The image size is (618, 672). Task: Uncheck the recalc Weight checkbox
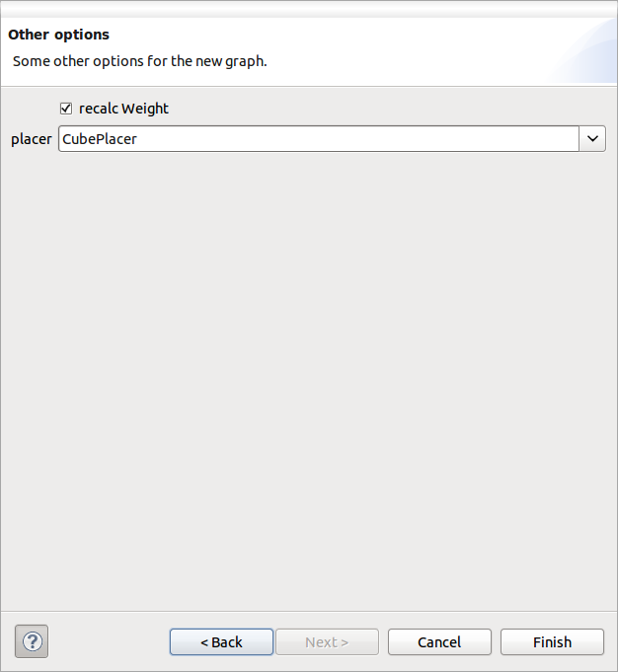[x=66, y=109]
